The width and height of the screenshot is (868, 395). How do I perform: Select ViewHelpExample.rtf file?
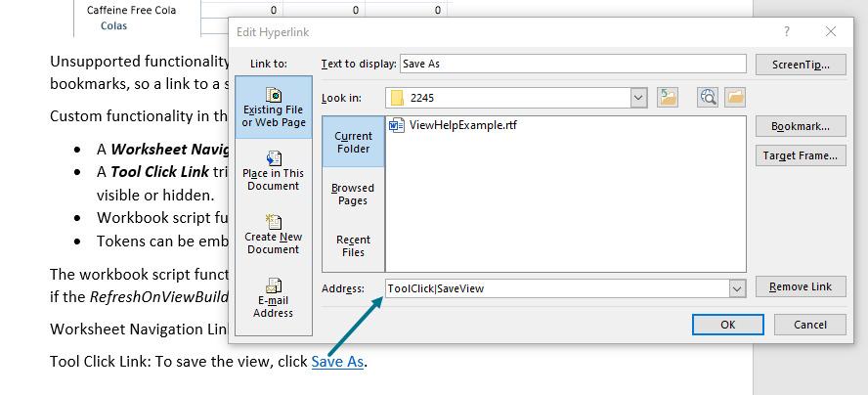click(454, 125)
